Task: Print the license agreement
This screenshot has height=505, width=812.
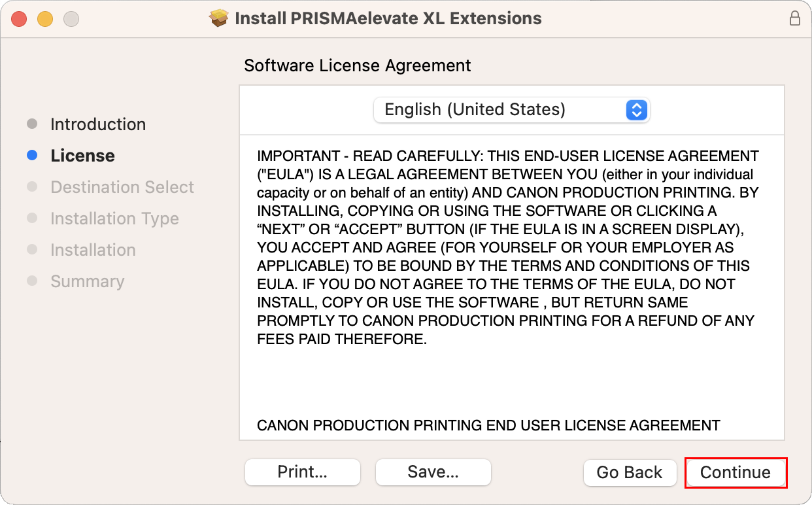Action: point(303,472)
